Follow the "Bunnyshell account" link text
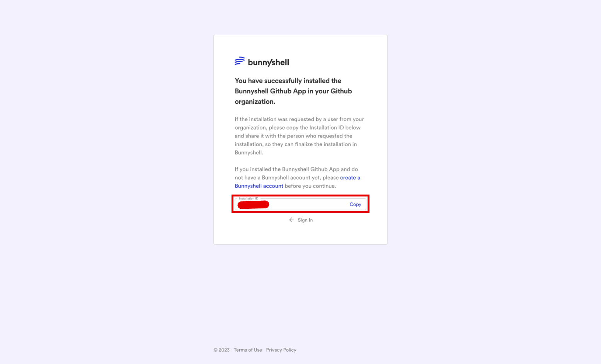 pyautogui.click(x=259, y=186)
